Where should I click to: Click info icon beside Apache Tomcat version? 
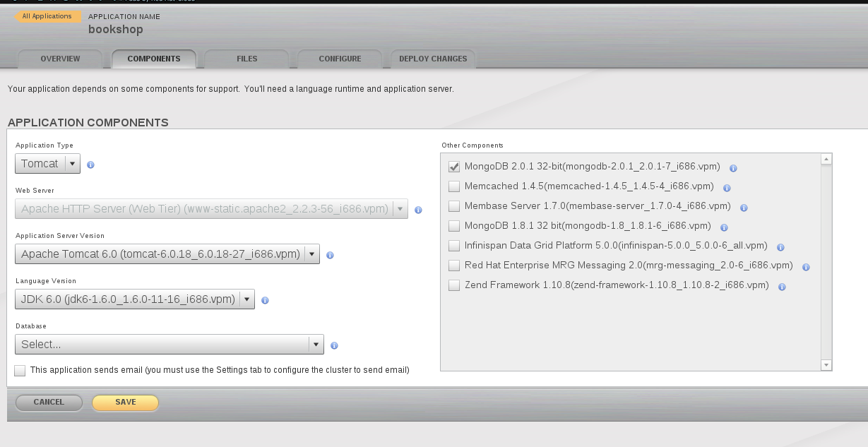click(330, 255)
